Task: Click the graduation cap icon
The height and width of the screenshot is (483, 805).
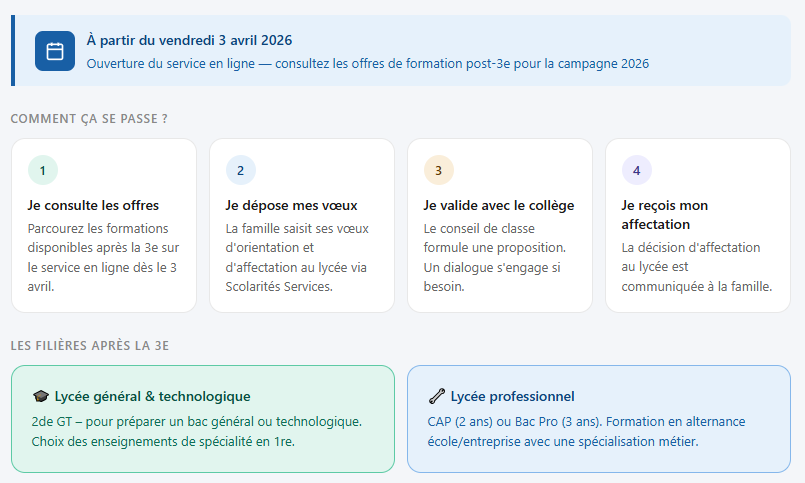Action: click(41, 397)
